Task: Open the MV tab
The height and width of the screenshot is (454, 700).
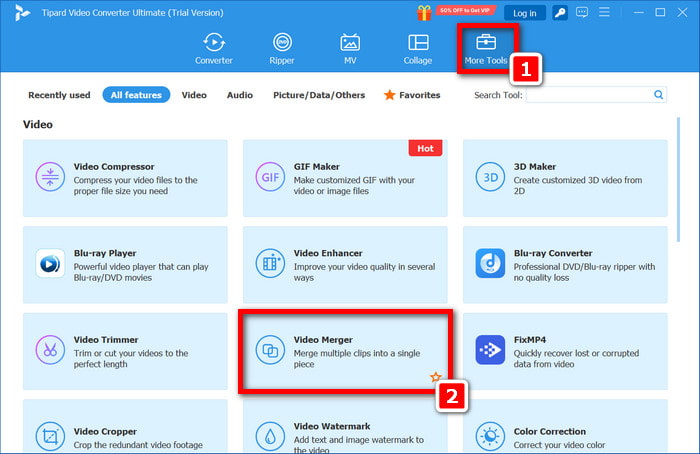Action: 350,49
